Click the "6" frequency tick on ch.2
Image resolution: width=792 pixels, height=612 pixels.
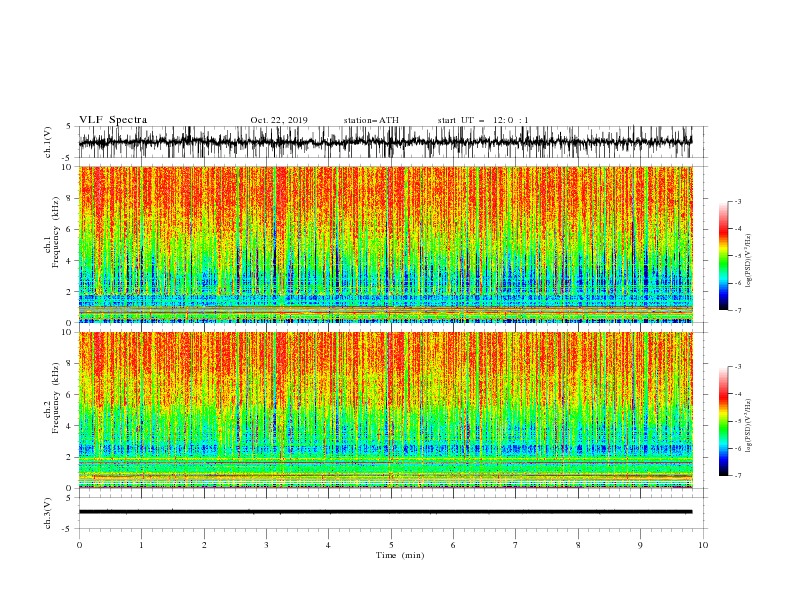point(70,395)
